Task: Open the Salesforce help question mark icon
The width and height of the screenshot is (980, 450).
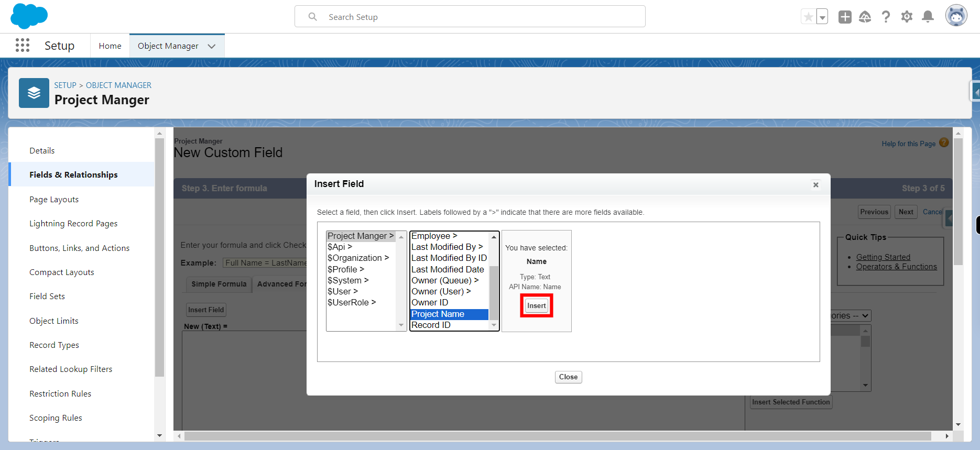Action: (886, 17)
